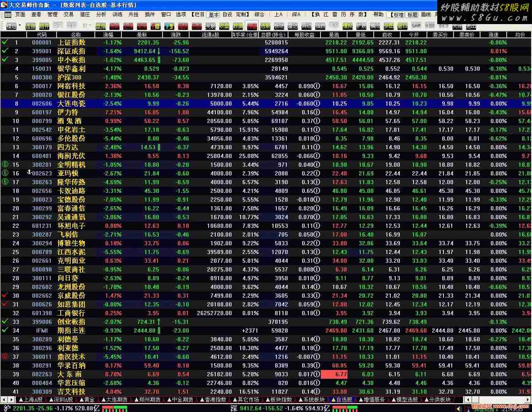Click the 自设 column preset
The height and width of the screenshot is (412, 532).
point(227,15)
